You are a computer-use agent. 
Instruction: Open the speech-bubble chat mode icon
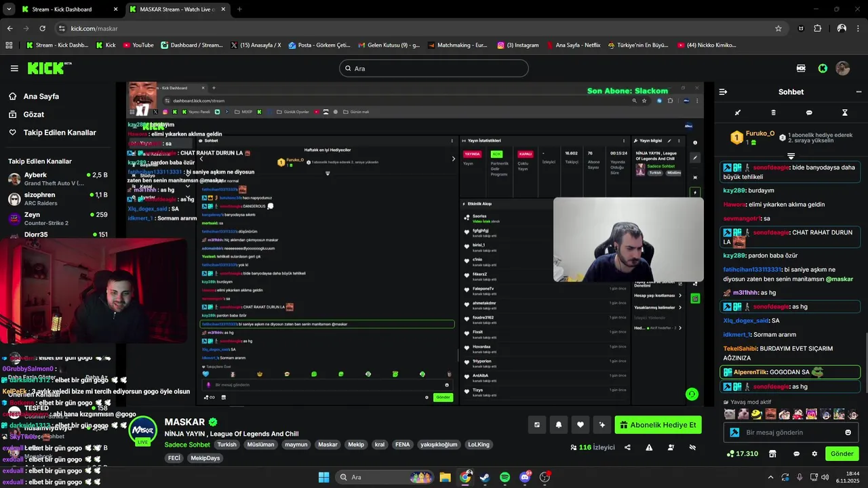click(809, 113)
